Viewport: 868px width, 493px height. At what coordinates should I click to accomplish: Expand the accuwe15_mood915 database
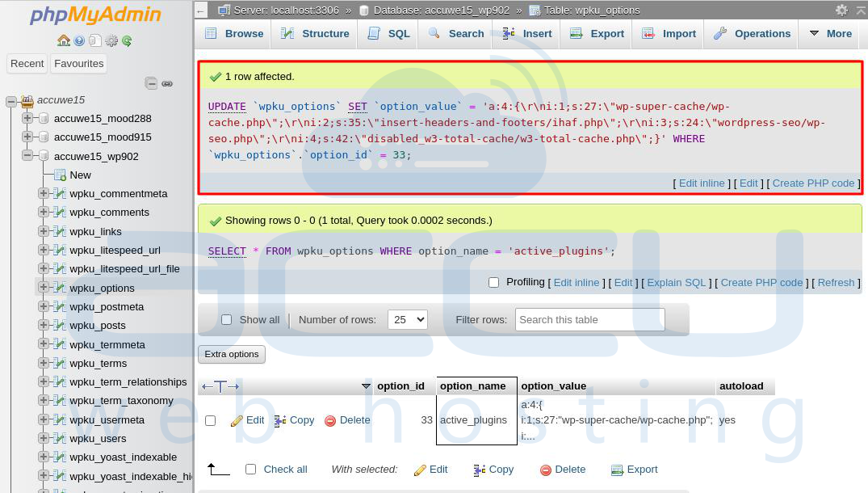pos(27,137)
